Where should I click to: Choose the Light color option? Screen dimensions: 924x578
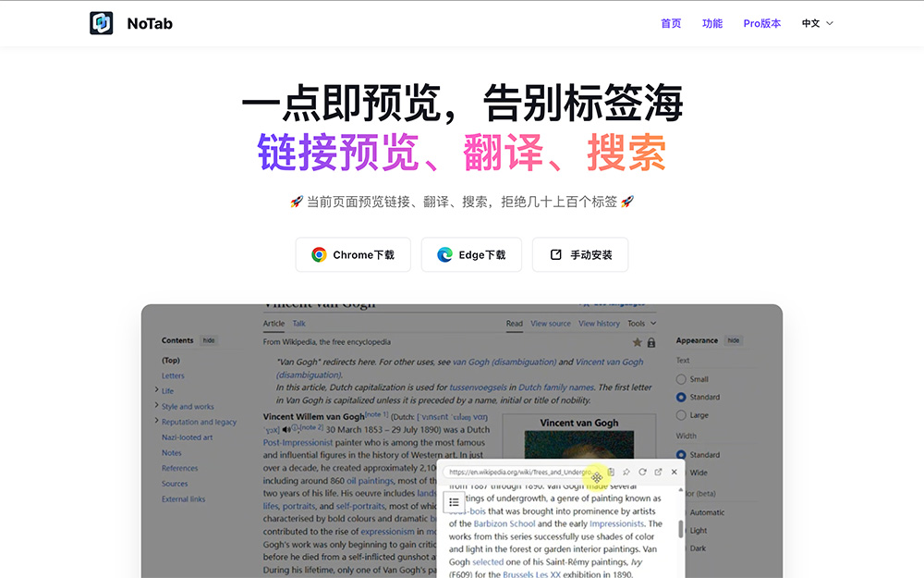click(699, 530)
